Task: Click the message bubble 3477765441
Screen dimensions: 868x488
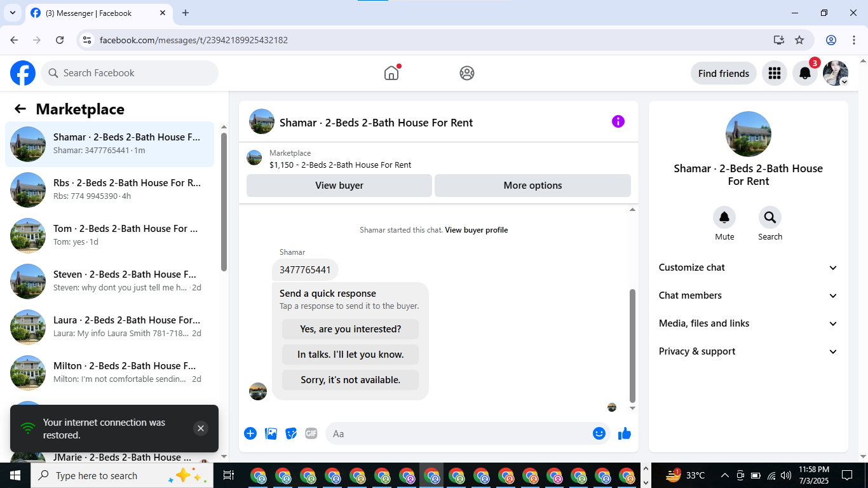Action: pyautogui.click(x=305, y=269)
